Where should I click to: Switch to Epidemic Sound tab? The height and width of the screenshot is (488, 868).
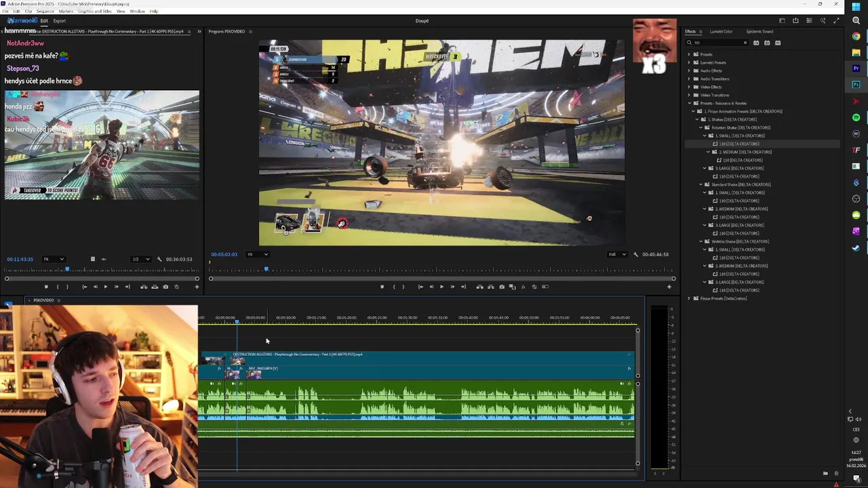click(x=759, y=31)
